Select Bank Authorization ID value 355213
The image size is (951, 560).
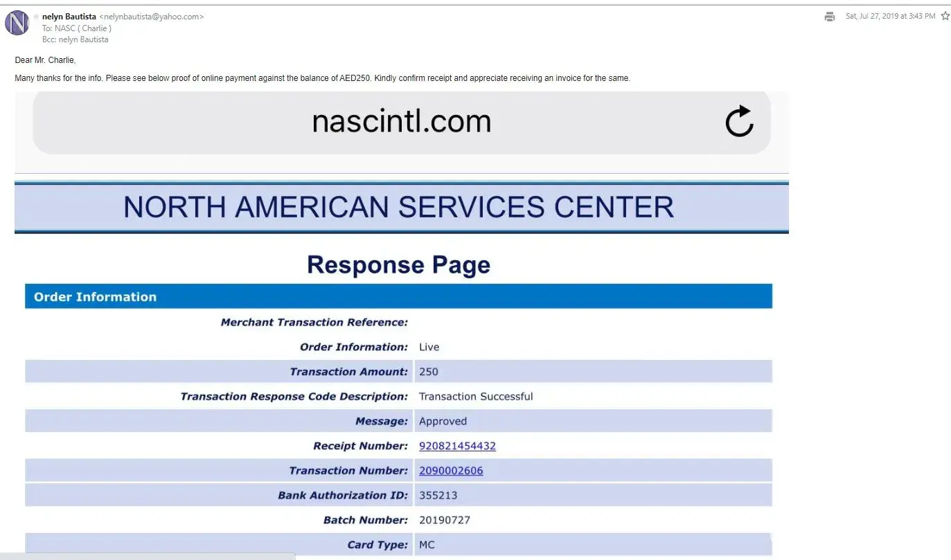[x=438, y=496]
